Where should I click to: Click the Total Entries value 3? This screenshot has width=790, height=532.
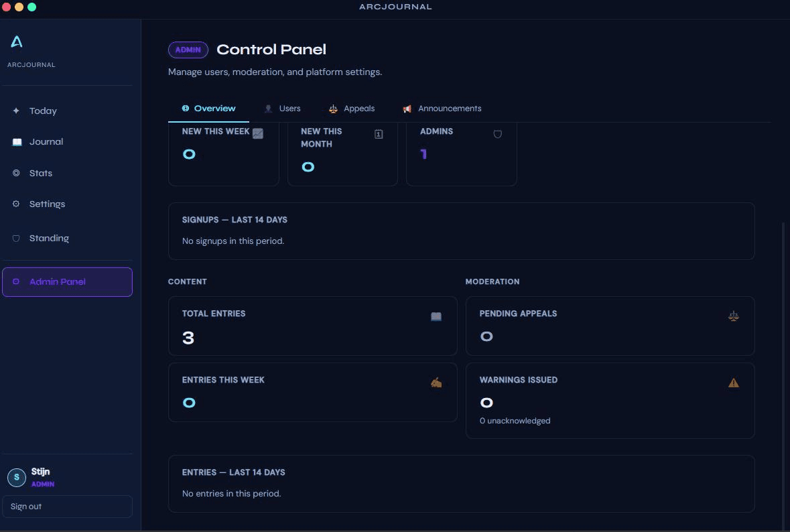coord(188,338)
